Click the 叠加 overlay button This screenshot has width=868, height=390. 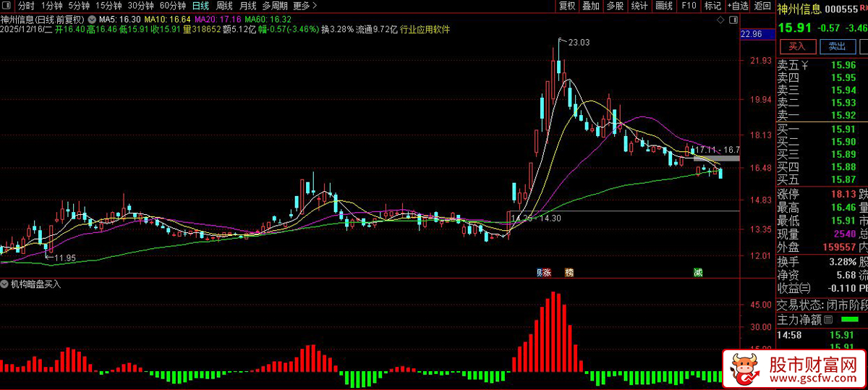coord(591,6)
